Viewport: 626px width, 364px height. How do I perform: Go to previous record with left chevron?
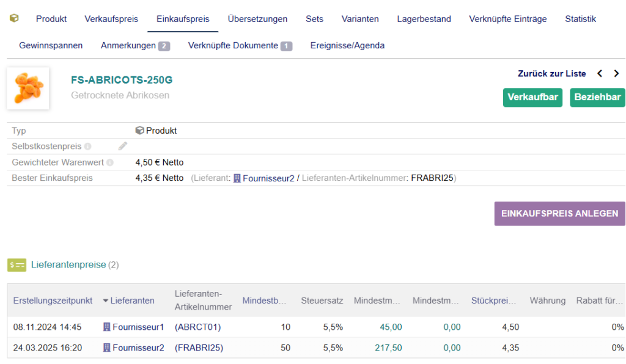(600, 74)
